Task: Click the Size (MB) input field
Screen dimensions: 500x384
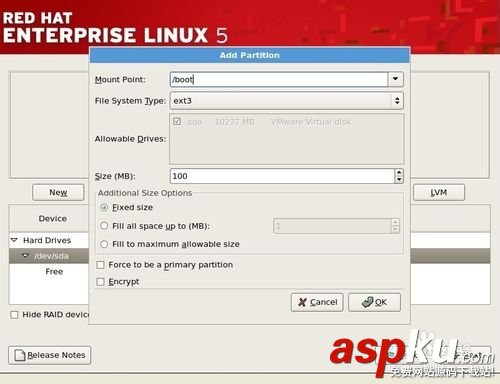Action: pos(282,176)
